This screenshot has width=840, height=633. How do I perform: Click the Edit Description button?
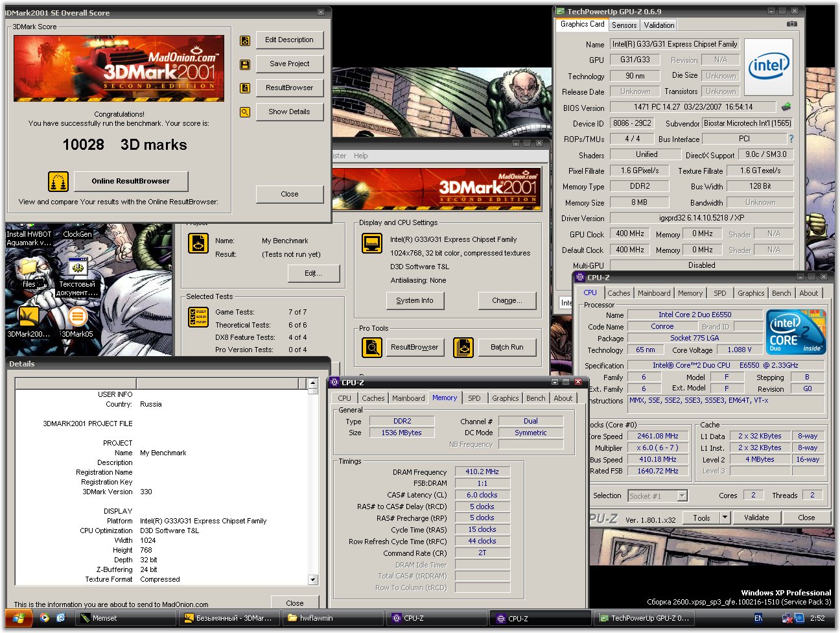click(x=289, y=40)
